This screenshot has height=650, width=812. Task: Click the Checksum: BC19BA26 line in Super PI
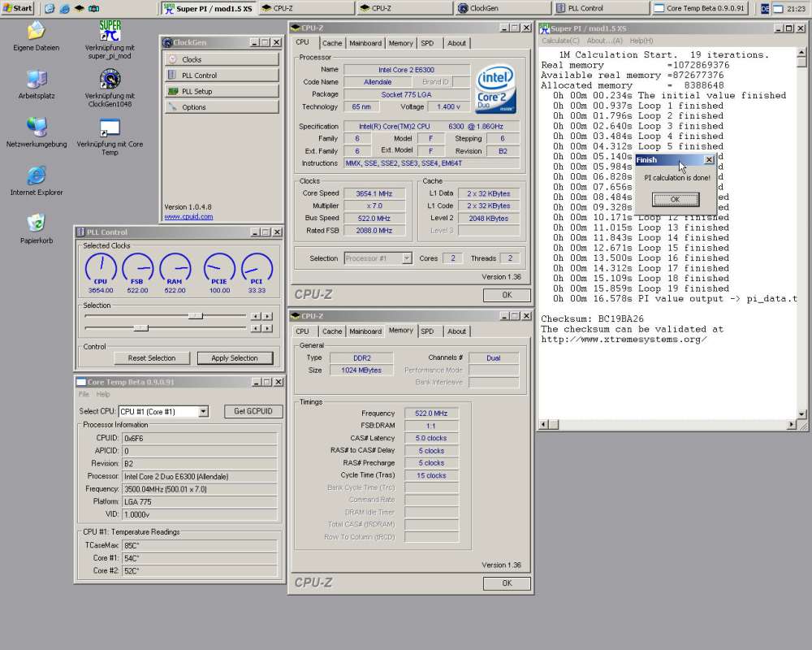pos(592,318)
